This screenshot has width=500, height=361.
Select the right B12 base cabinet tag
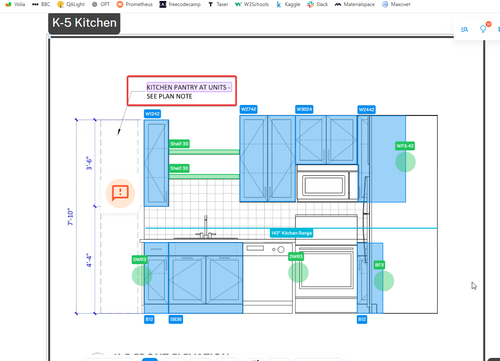click(x=362, y=319)
